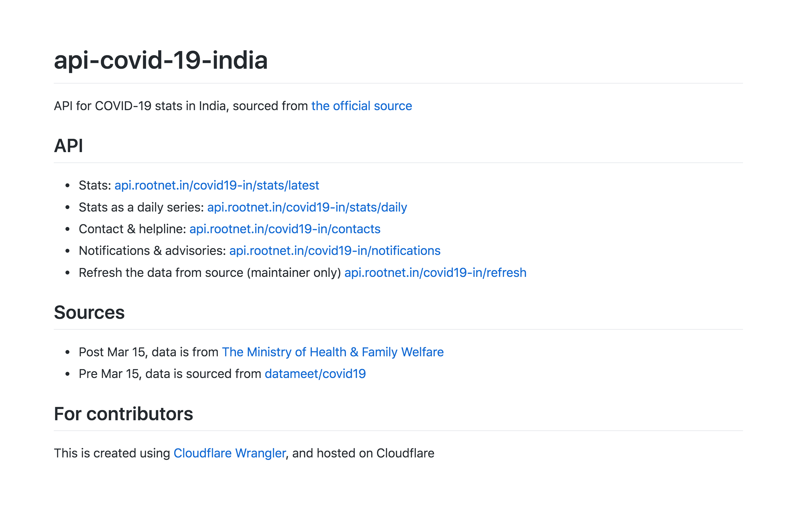Click the 'Notifications & advisories:' label text
The width and height of the screenshot is (812, 507).
point(152,251)
